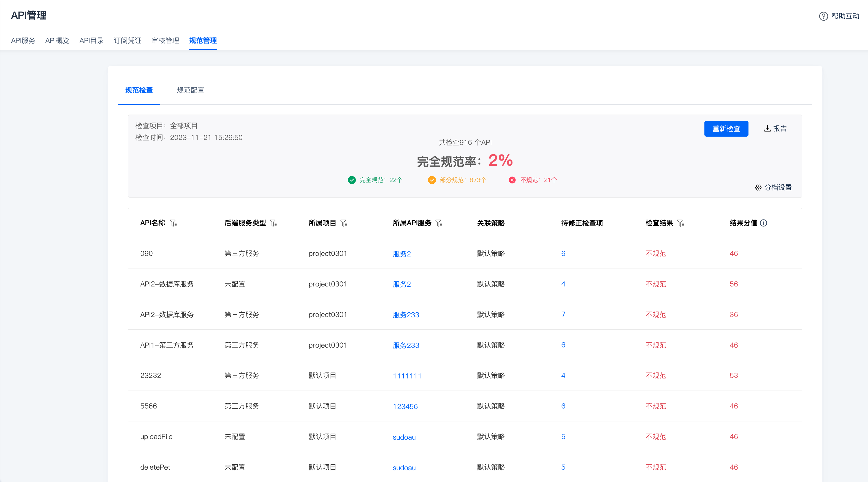
Task: Click the 共检查916 个API text
Action: tap(465, 143)
